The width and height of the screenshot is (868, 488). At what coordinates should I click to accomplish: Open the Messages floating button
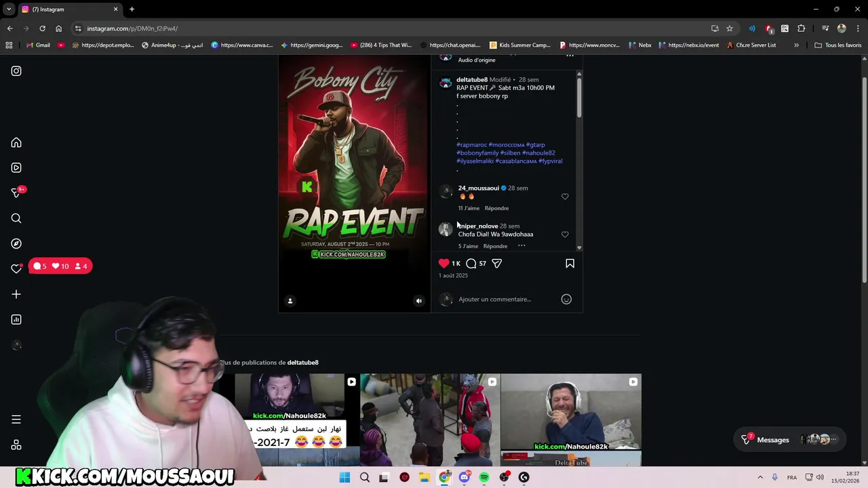(x=791, y=439)
